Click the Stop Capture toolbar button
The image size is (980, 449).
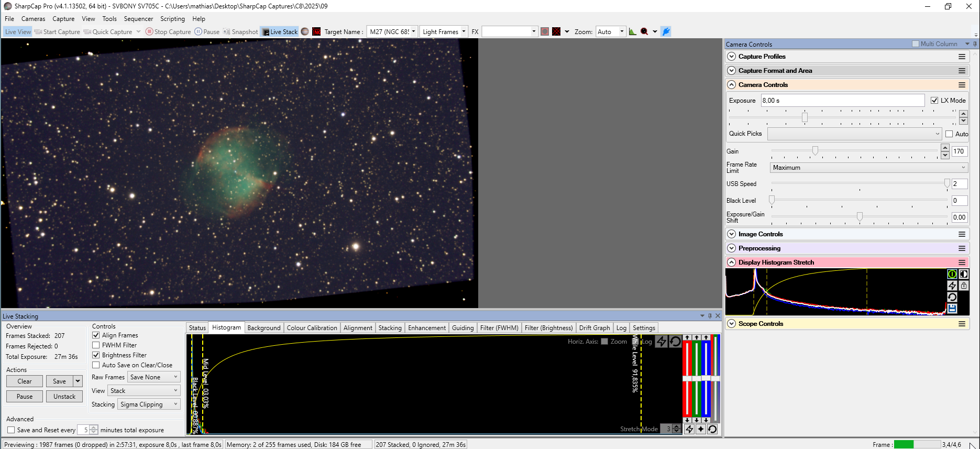[168, 31]
